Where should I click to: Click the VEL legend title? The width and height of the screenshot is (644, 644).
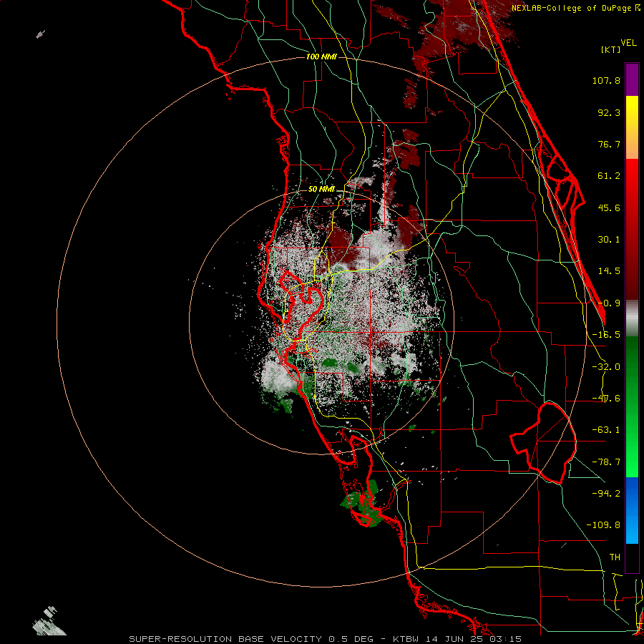628,43
